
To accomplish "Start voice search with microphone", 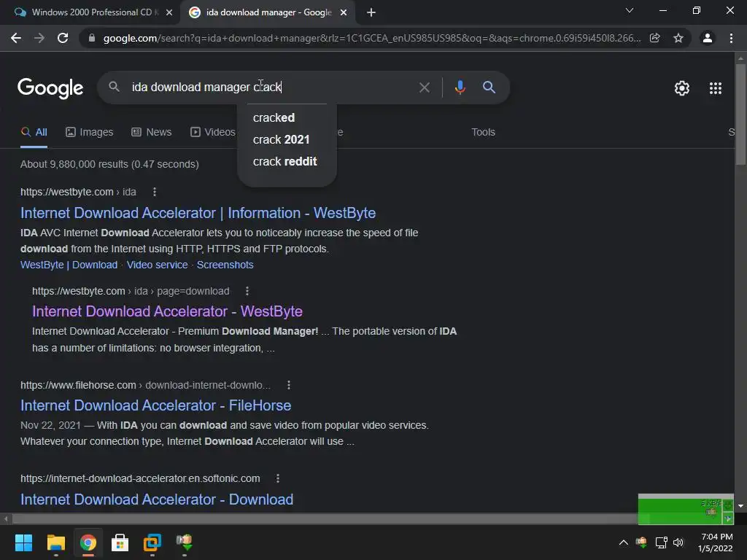I will (460, 87).
